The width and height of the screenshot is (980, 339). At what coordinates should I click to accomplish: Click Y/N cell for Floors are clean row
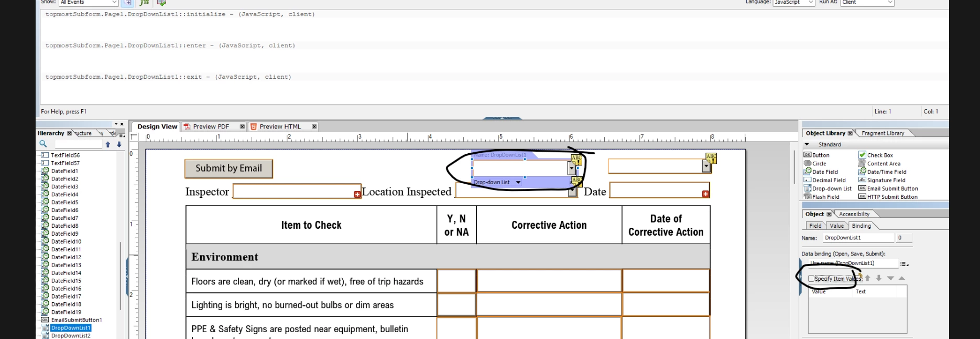click(456, 281)
